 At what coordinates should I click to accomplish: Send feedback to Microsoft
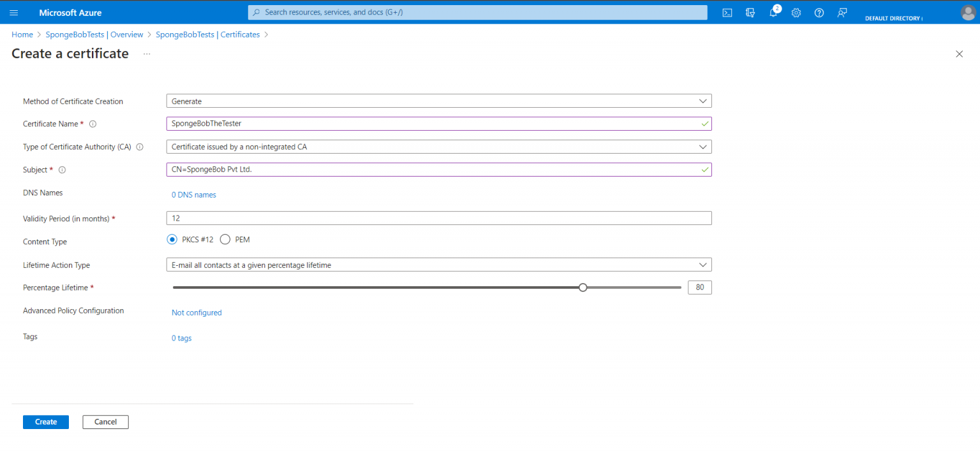tap(842, 12)
